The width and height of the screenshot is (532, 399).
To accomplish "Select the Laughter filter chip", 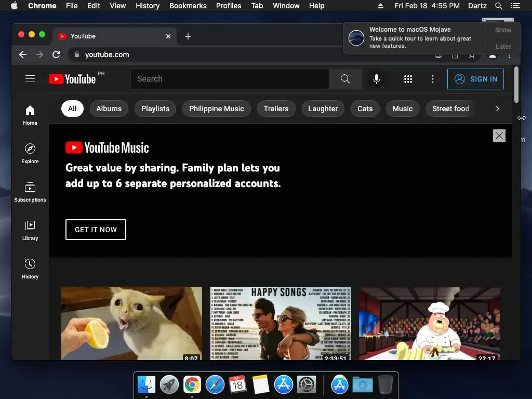I will click(x=323, y=109).
